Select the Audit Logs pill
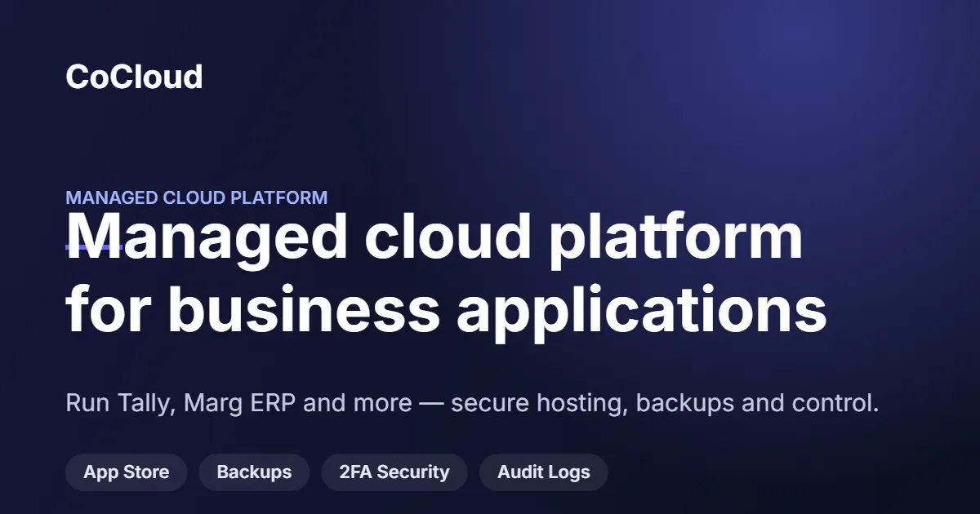This screenshot has height=514, width=980. (544, 472)
